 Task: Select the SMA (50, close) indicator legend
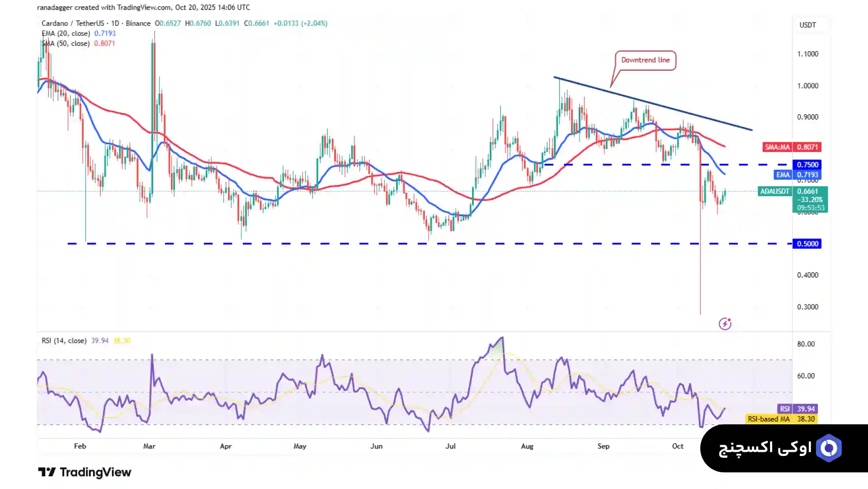(66, 43)
